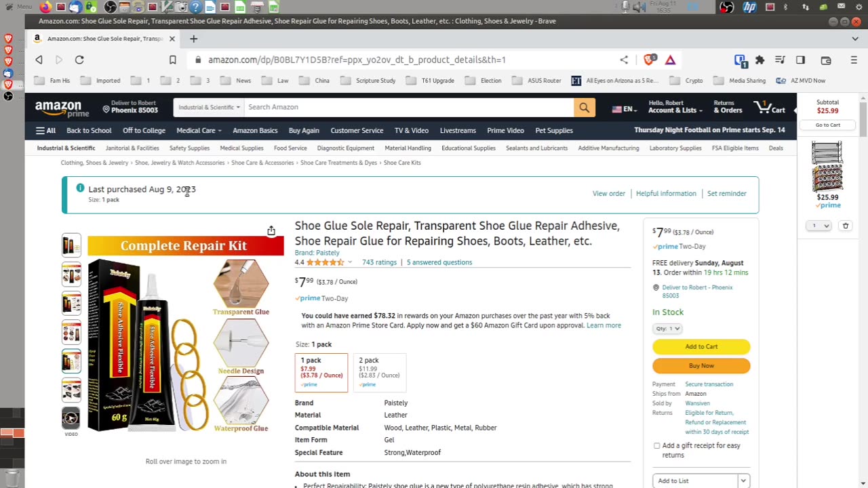Open the Amazon cart icon
The width and height of the screenshot is (868, 488).
click(x=770, y=107)
